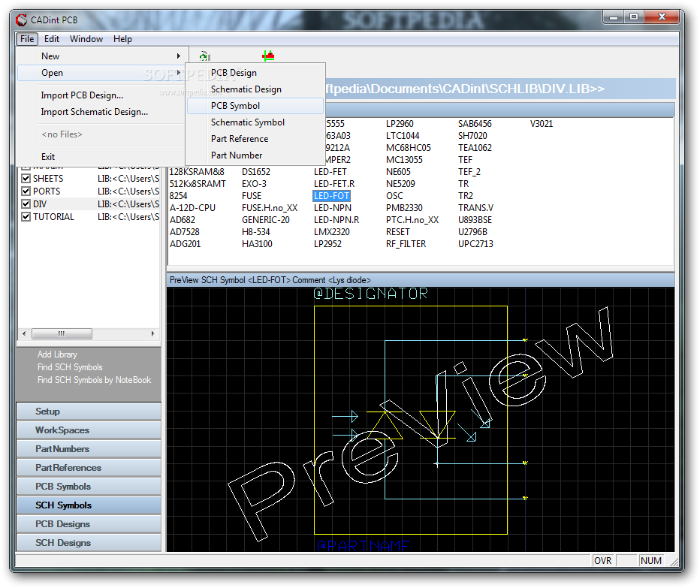Open the SCH Designs panel button
Viewport: 700px width, 588px height.
click(x=89, y=543)
